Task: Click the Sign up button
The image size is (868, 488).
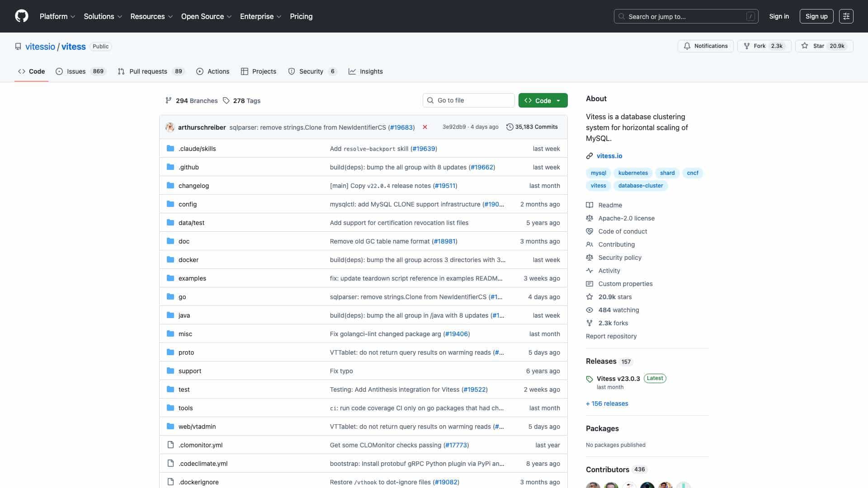Action: click(816, 16)
